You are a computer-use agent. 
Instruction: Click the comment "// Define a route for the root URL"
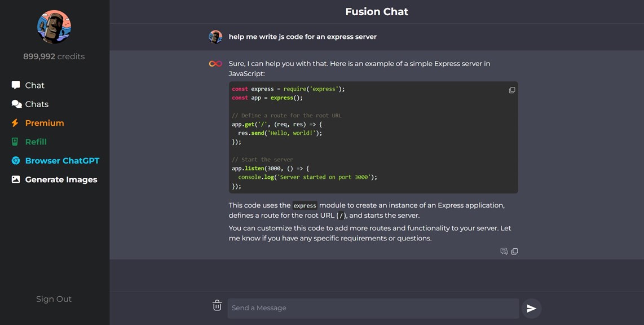click(x=286, y=116)
